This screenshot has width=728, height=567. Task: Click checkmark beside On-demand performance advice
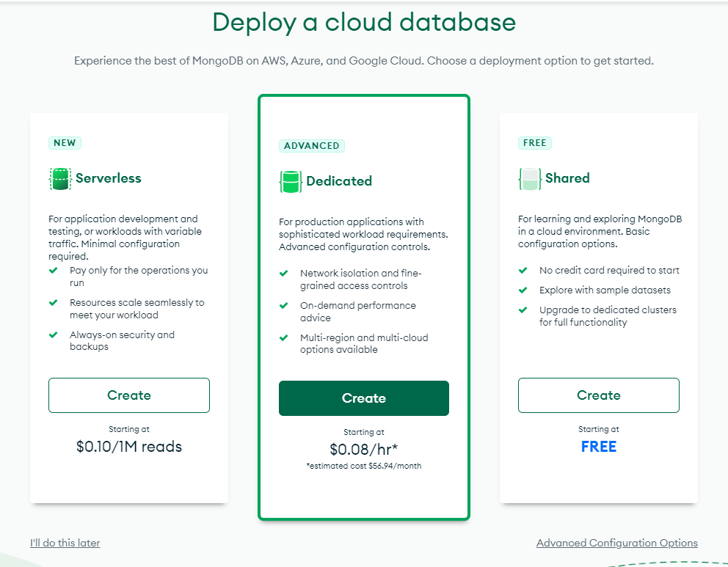(284, 305)
